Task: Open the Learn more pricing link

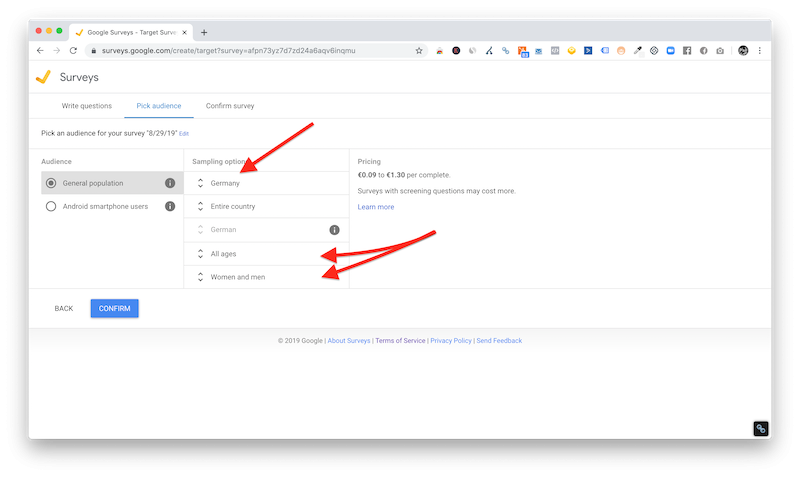Action: click(x=376, y=207)
